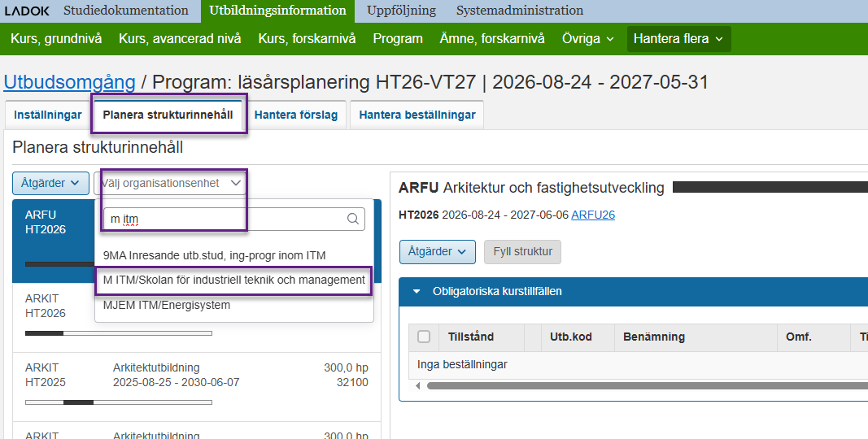Viewport: 868px width, 439px height.
Task: Click the search magnifier icon in organisation filter
Action: [353, 219]
